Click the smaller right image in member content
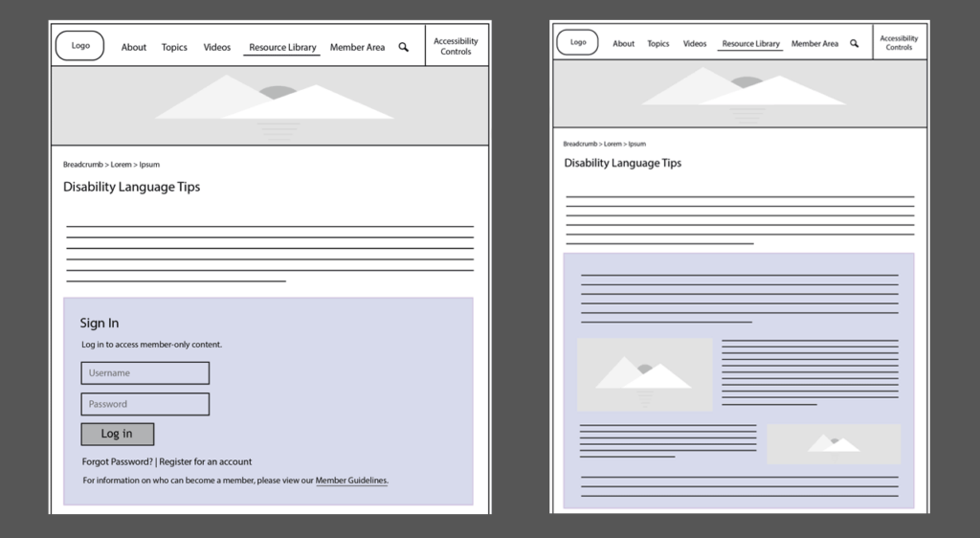This screenshot has height=538, width=980. 834,443
